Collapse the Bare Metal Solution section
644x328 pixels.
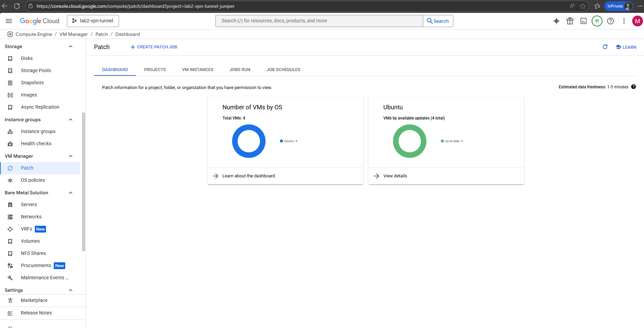tap(71, 193)
